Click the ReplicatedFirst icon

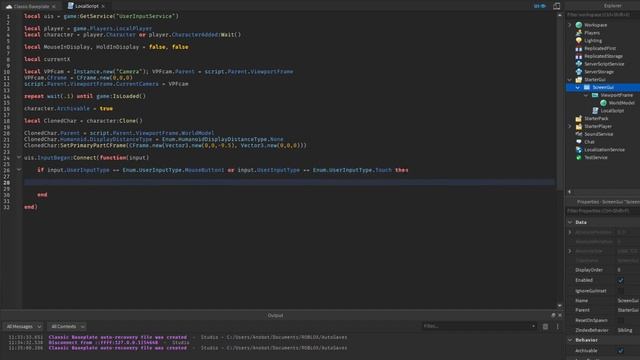578,48
